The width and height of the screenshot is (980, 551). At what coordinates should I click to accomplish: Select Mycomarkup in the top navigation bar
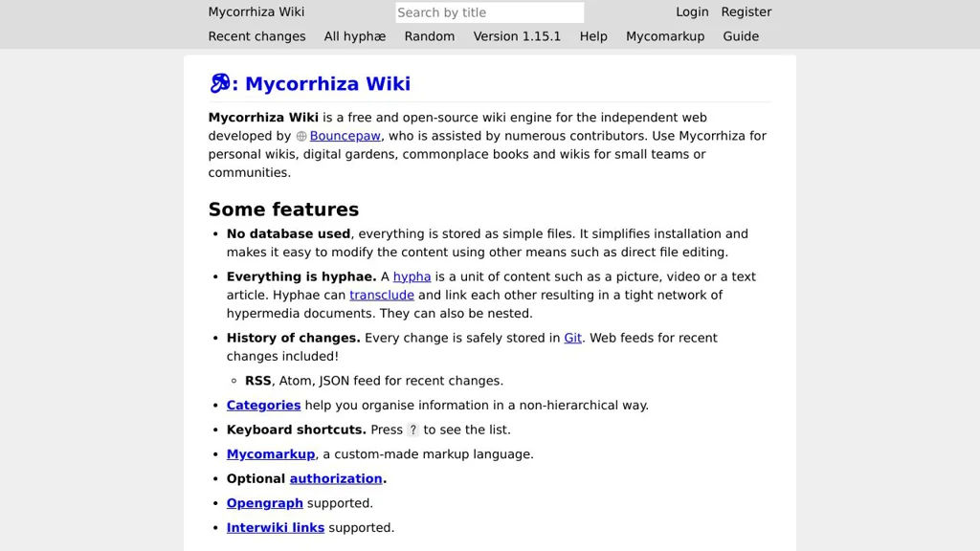pyautogui.click(x=665, y=36)
